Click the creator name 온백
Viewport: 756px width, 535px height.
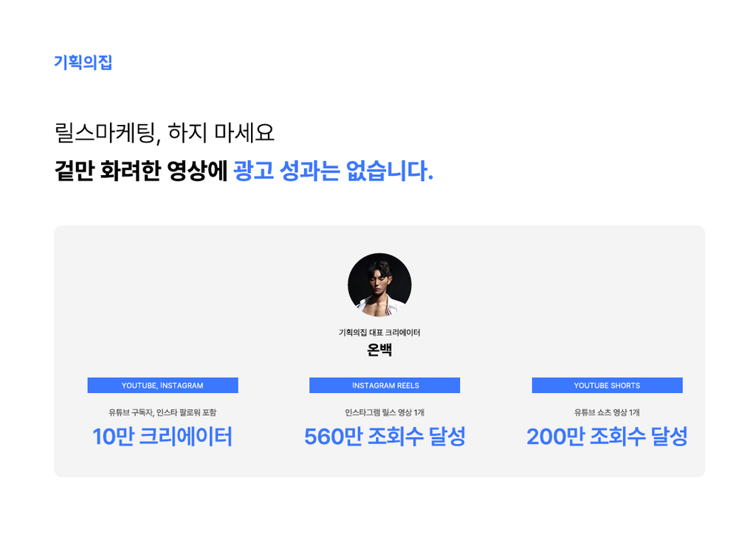point(379,350)
